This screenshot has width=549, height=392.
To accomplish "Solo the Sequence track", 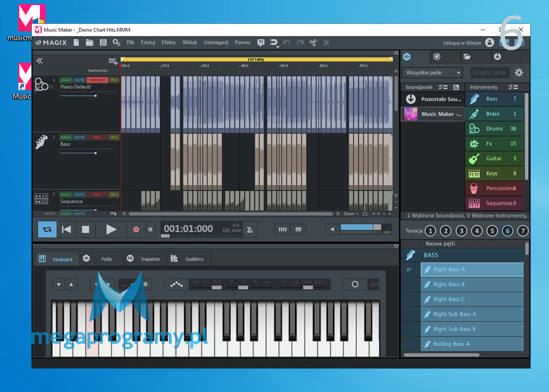I will [x=66, y=195].
